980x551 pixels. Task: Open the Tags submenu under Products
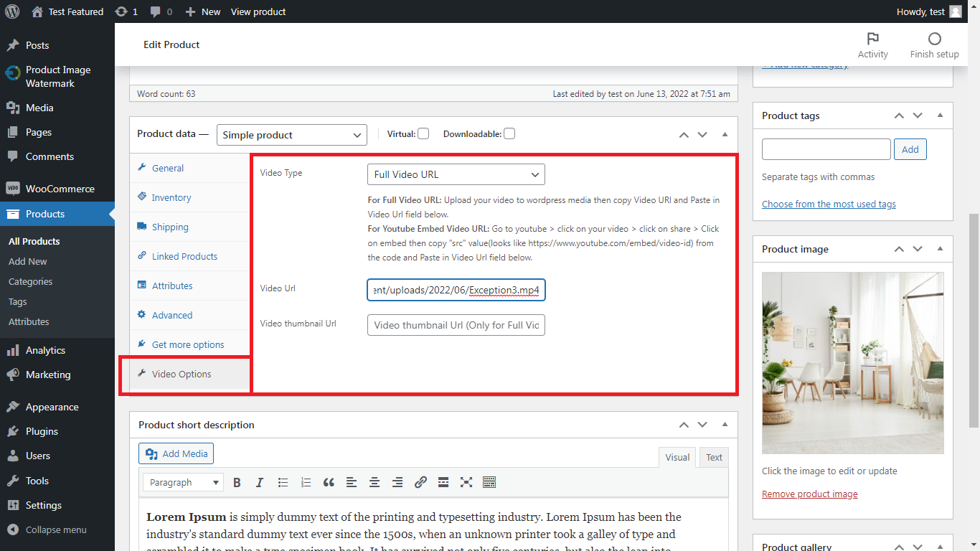coord(18,301)
